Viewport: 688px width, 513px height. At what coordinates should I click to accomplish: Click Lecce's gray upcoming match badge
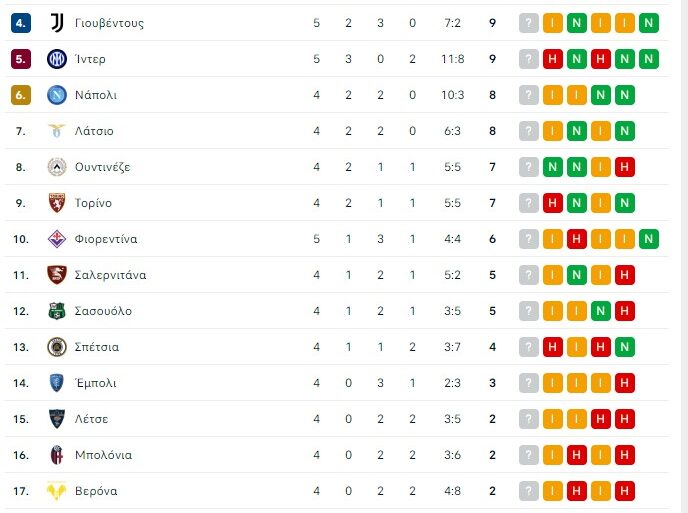[x=529, y=419]
